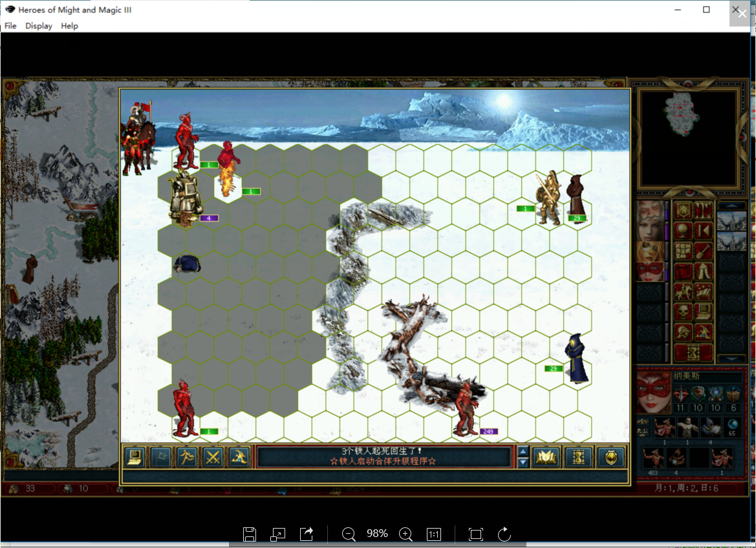This screenshot has width=756, height=548.
Task: Open adventure system options computer button
Action: [703, 312]
